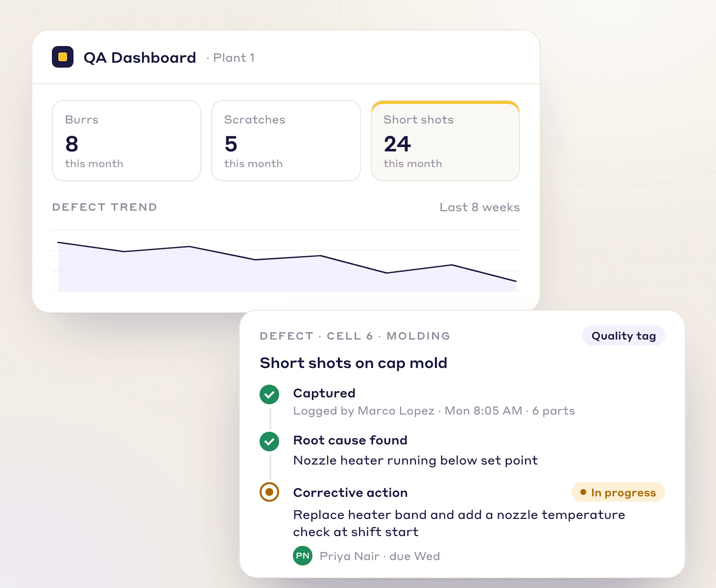Click the DEFECT · CELL 6 · MOLDING breadcrumb
Viewport: 716px width, 588px height.
[x=355, y=336]
